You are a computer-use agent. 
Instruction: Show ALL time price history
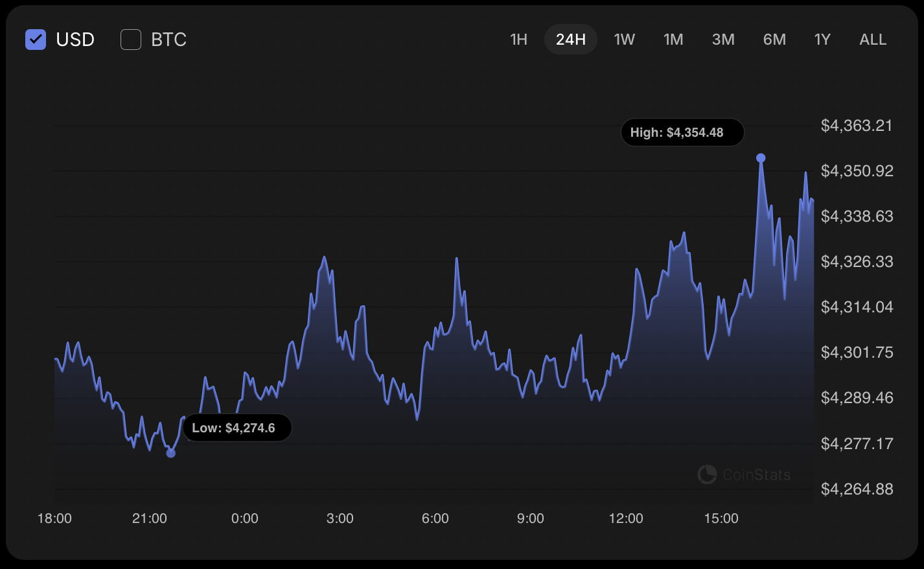tap(873, 40)
